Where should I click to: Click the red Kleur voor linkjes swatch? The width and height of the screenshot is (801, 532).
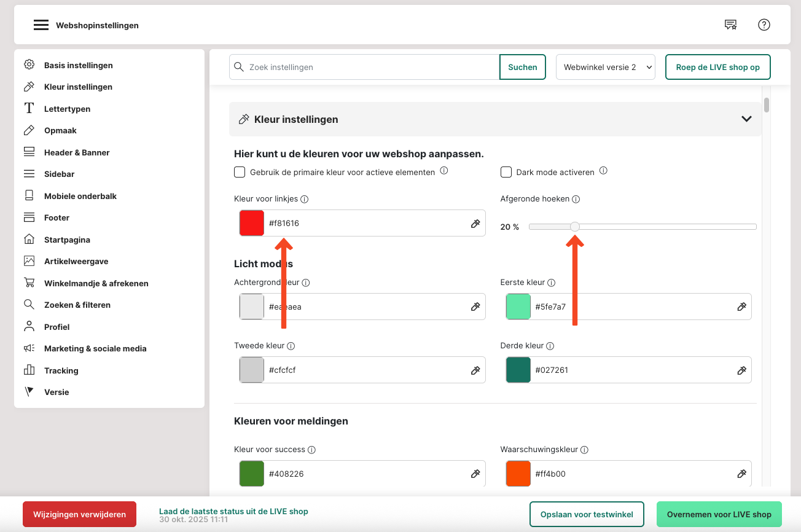coord(252,223)
